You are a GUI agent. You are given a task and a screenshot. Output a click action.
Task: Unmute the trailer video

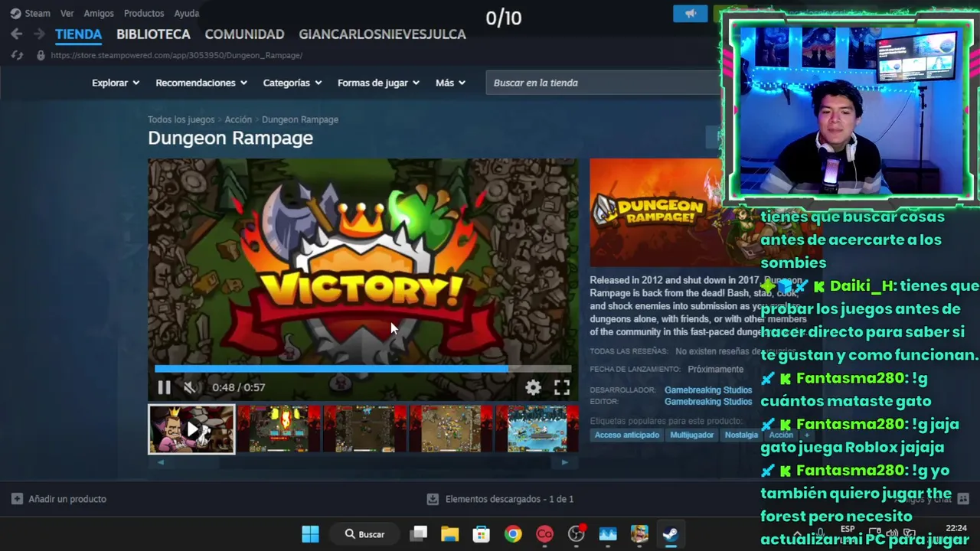click(x=190, y=387)
